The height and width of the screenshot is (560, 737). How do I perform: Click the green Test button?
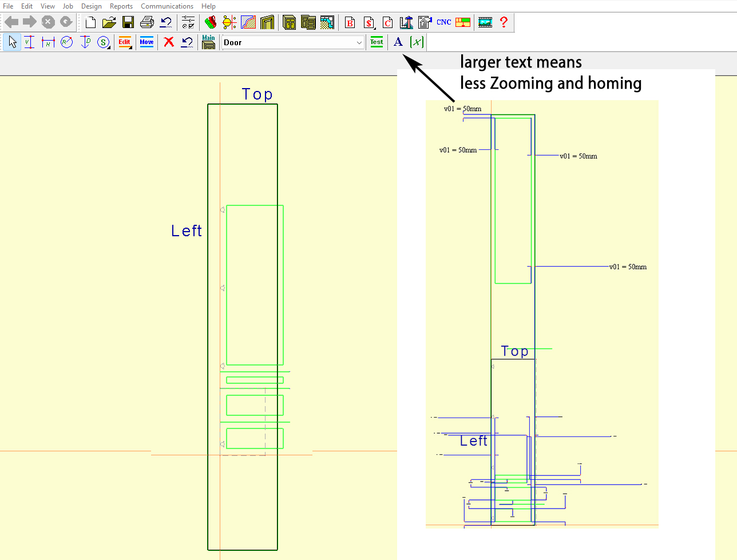pyautogui.click(x=377, y=42)
